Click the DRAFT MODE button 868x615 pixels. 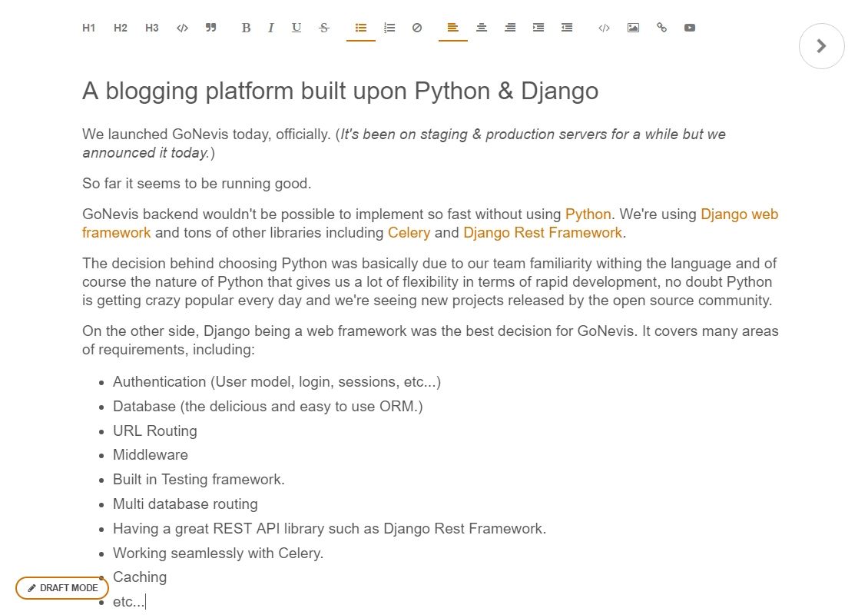[x=62, y=588]
